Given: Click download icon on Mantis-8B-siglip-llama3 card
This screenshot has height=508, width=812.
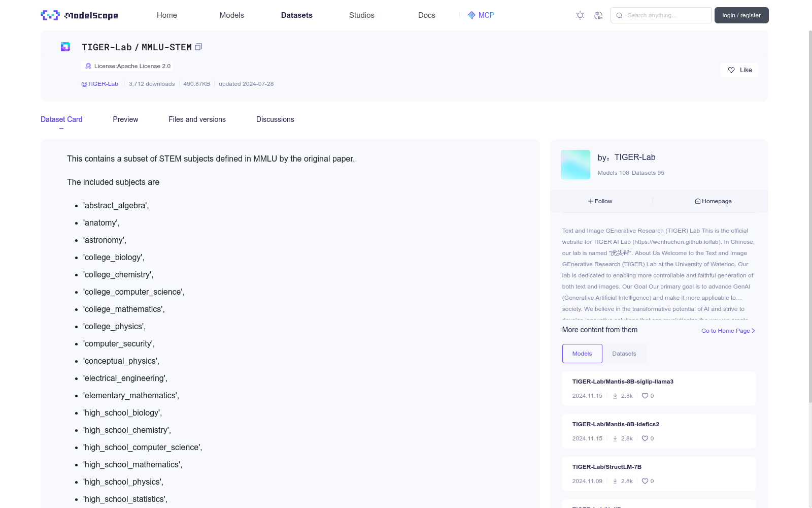Looking at the screenshot, I should [x=615, y=396].
